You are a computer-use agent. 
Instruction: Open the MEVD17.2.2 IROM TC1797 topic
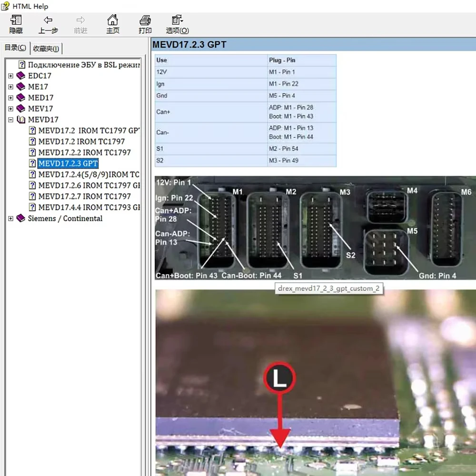[x=84, y=152]
